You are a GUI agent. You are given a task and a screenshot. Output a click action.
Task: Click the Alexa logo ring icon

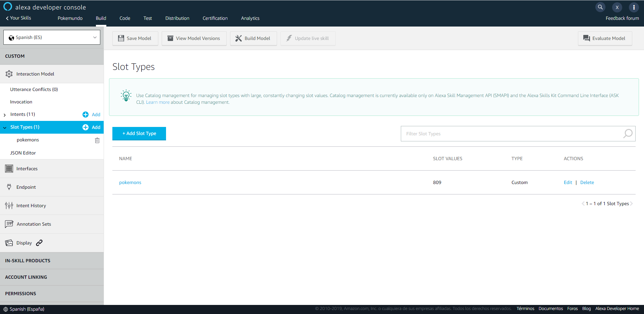coord(7,7)
